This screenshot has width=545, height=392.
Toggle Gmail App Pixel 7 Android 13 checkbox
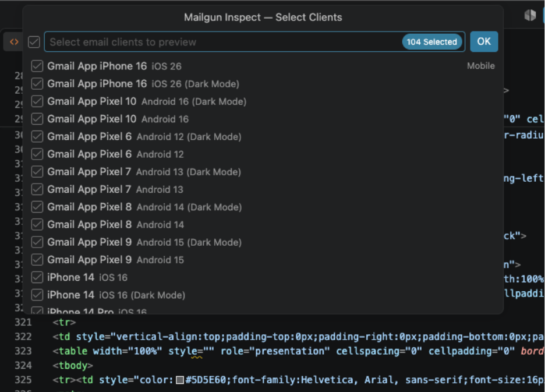[x=37, y=189]
